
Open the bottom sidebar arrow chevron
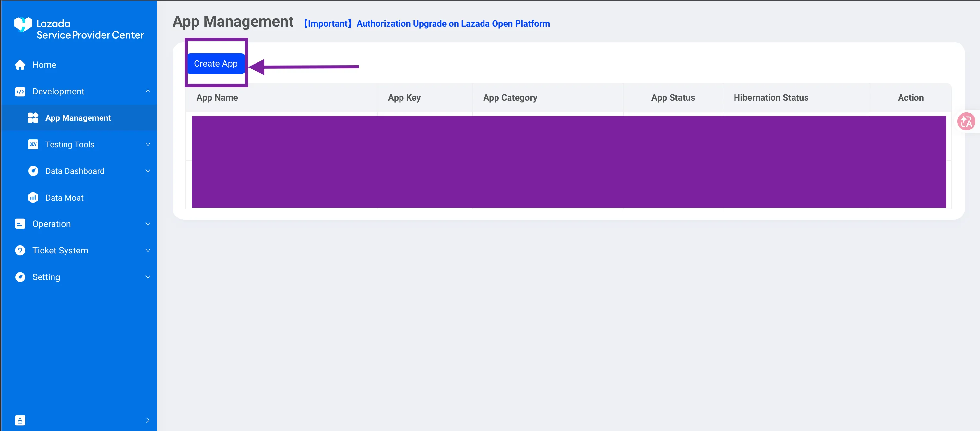[x=148, y=420]
